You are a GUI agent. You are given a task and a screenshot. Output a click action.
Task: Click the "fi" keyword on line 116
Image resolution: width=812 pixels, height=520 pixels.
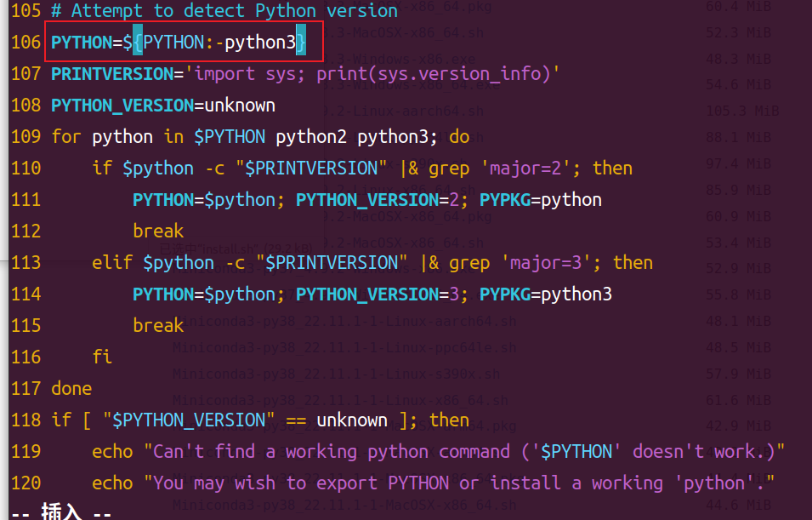(x=102, y=357)
